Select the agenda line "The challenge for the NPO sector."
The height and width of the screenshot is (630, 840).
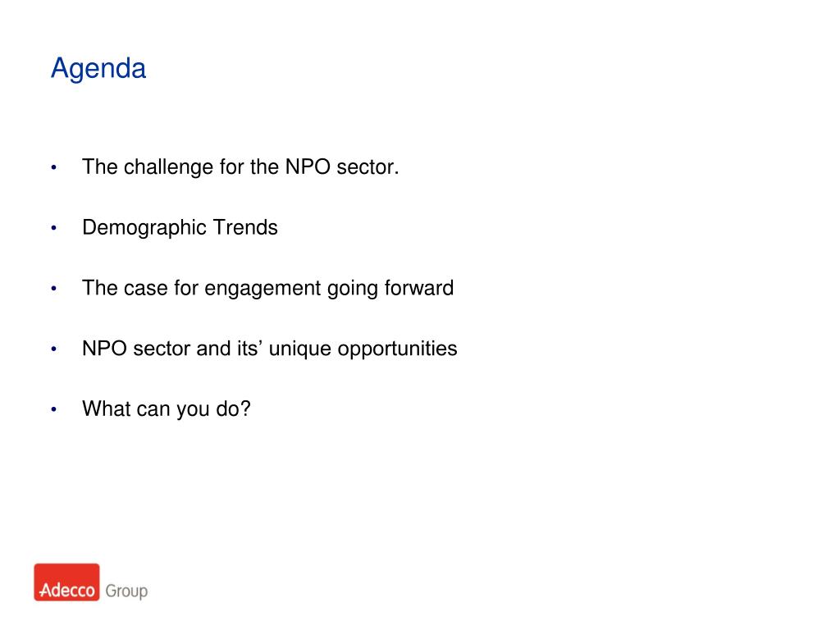[x=240, y=167]
